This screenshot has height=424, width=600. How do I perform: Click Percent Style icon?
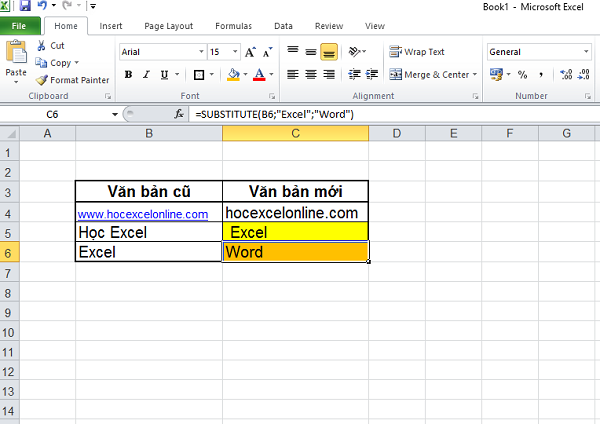pyautogui.click(x=522, y=75)
